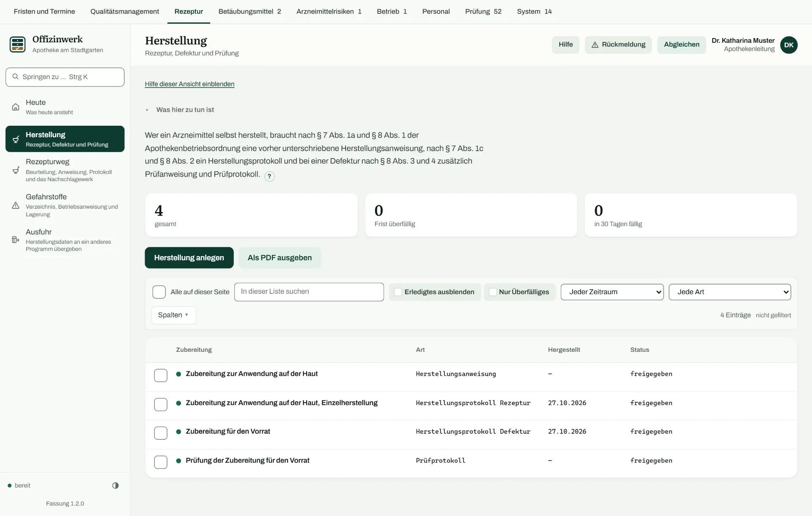The width and height of the screenshot is (812, 516).
Task: Expand the Was hier zu tun ist section
Action: tap(185, 110)
